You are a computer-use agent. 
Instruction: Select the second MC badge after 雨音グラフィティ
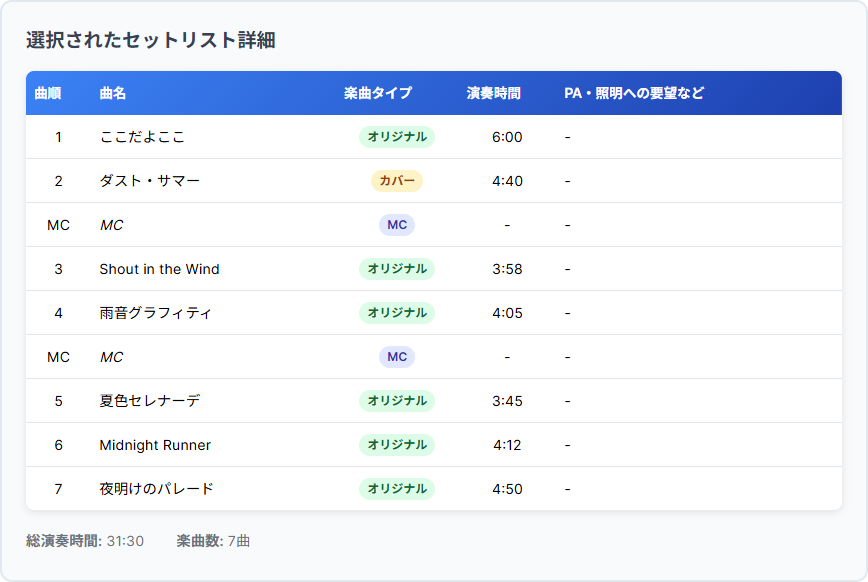click(x=396, y=357)
